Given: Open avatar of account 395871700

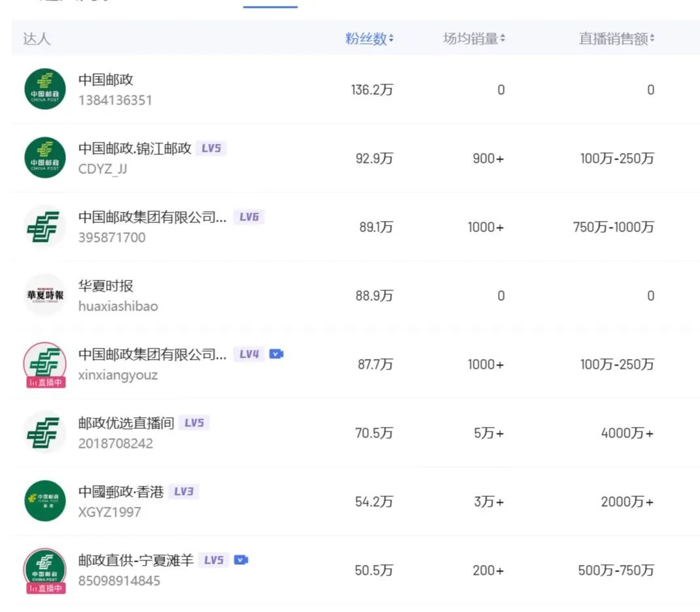Looking at the screenshot, I should pyautogui.click(x=44, y=226).
